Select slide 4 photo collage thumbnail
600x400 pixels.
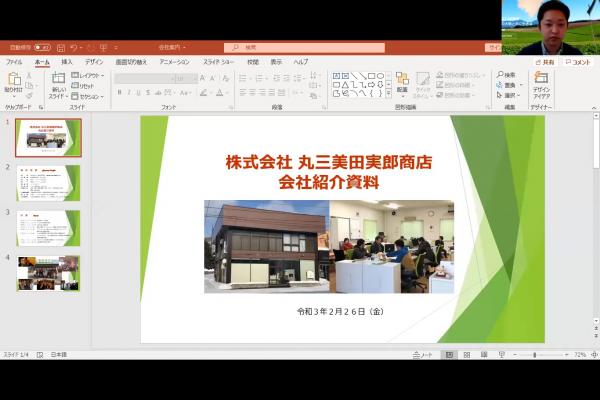point(48,274)
